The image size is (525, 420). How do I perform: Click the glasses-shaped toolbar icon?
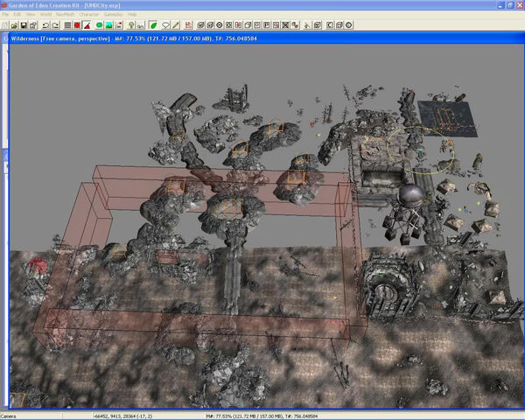click(141, 25)
